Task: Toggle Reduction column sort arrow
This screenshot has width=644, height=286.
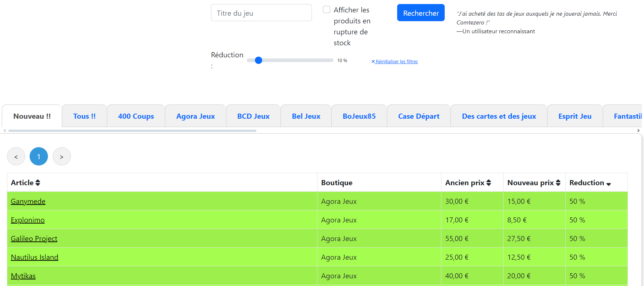Action: [x=609, y=184]
